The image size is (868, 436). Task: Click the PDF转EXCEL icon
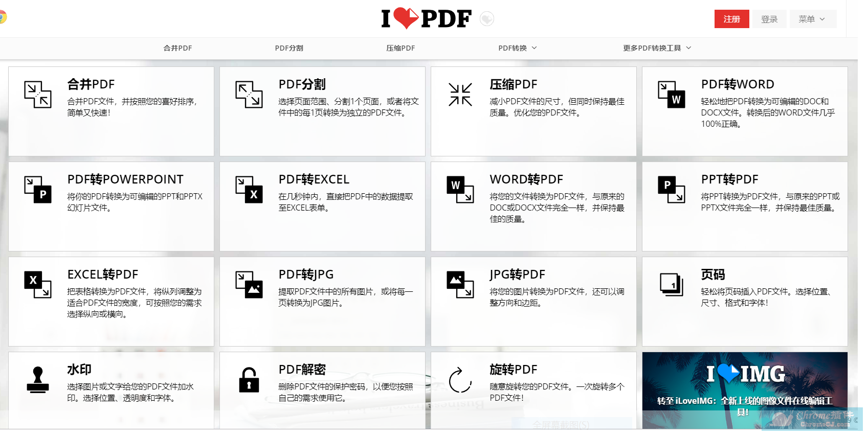click(x=249, y=190)
